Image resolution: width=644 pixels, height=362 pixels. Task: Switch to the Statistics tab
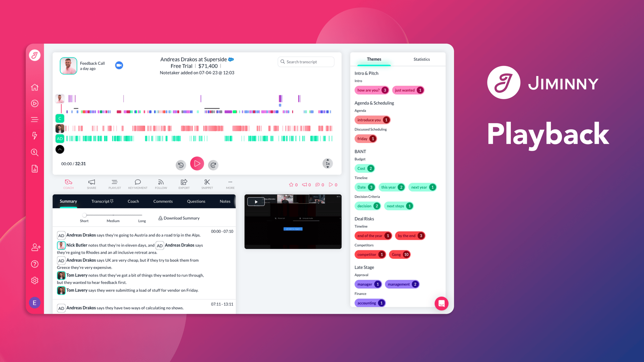[421, 59]
